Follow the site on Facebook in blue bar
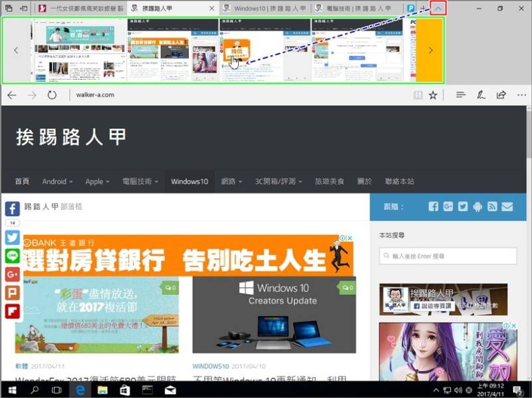 434,206
